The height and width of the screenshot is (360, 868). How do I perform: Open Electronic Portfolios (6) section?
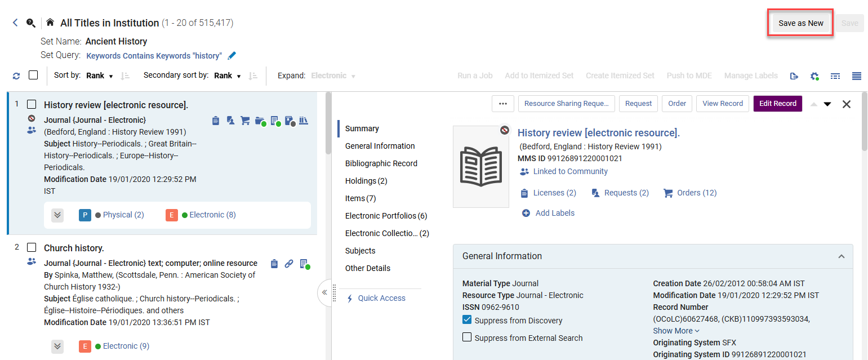pyautogui.click(x=386, y=216)
